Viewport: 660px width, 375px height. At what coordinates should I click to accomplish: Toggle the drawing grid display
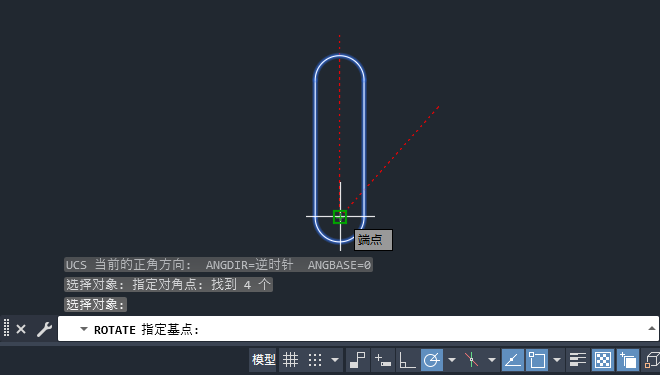coord(290,360)
